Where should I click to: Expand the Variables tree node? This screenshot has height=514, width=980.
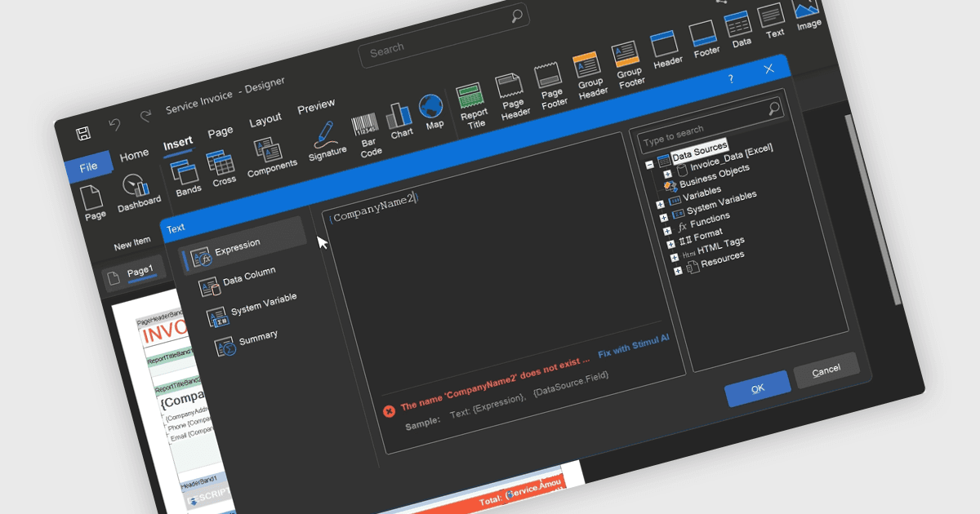661,204
